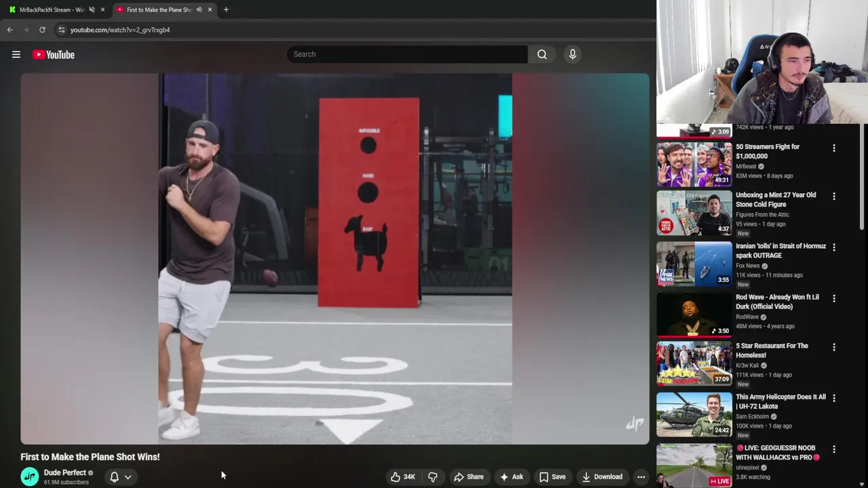Download the video

tap(601, 476)
